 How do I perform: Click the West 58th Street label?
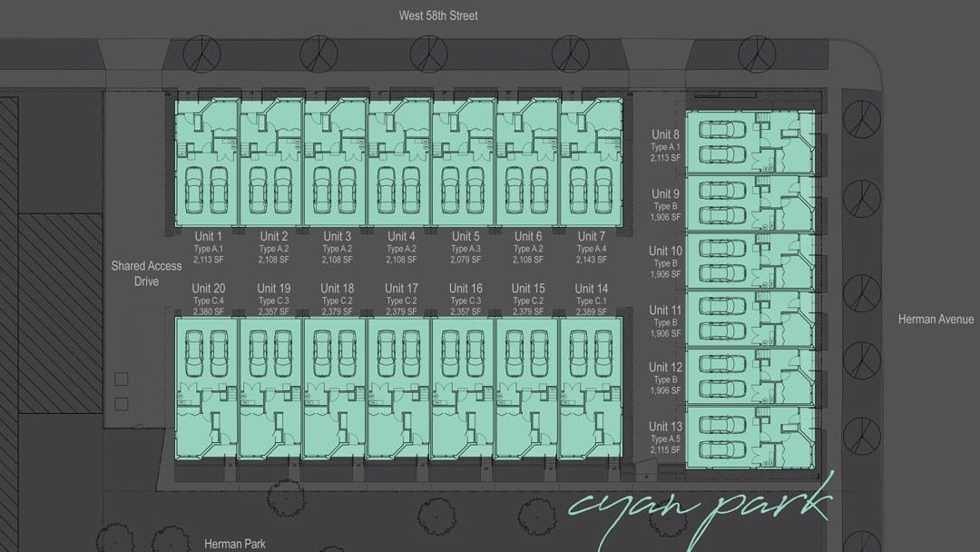coord(438,15)
